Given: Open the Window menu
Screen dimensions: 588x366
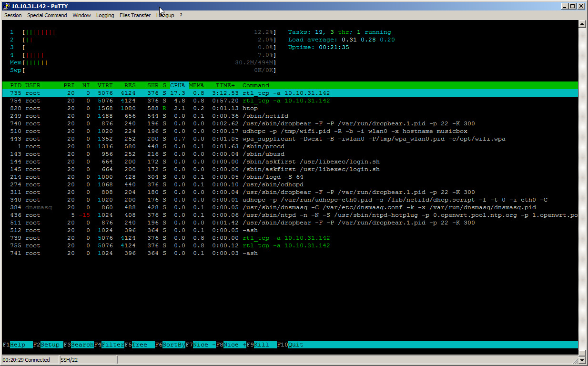Looking at the screenshot, I should (81, 15).
